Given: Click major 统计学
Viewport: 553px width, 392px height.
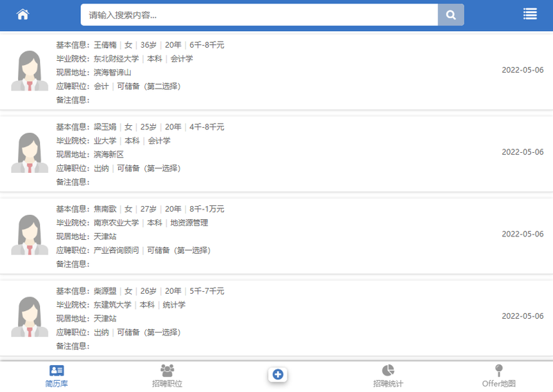Looking at the screenshot, I should coord(174,305).
